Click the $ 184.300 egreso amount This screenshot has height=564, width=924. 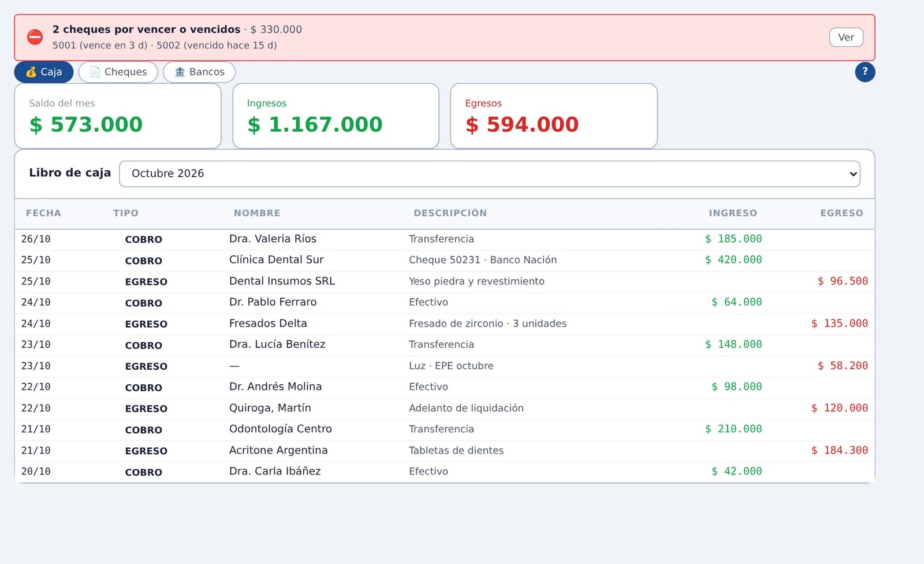coord(840,450)
